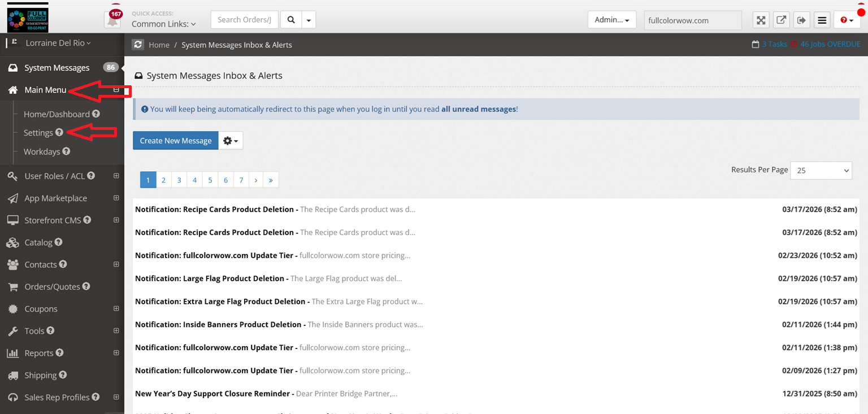Expand the User Roles / ACL menu

[116, 176]
